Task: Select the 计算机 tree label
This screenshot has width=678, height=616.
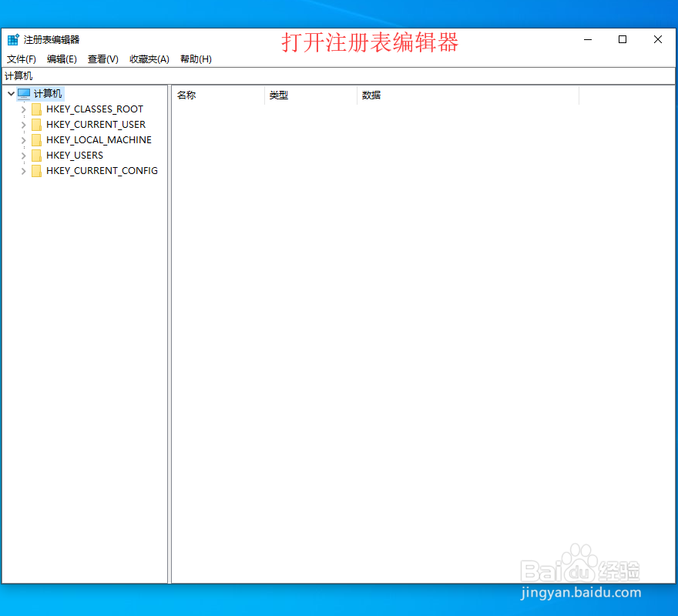Action: [x=48, y=93]
